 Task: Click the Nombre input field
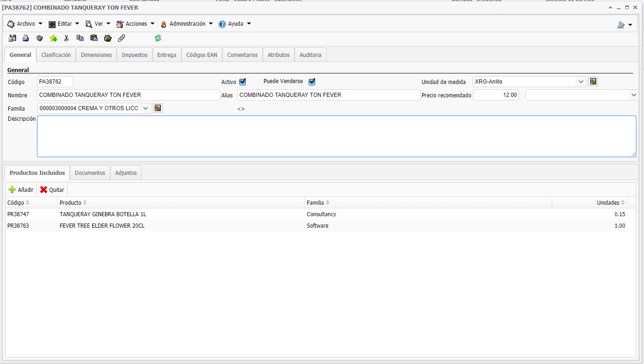(x=129, y=95)
